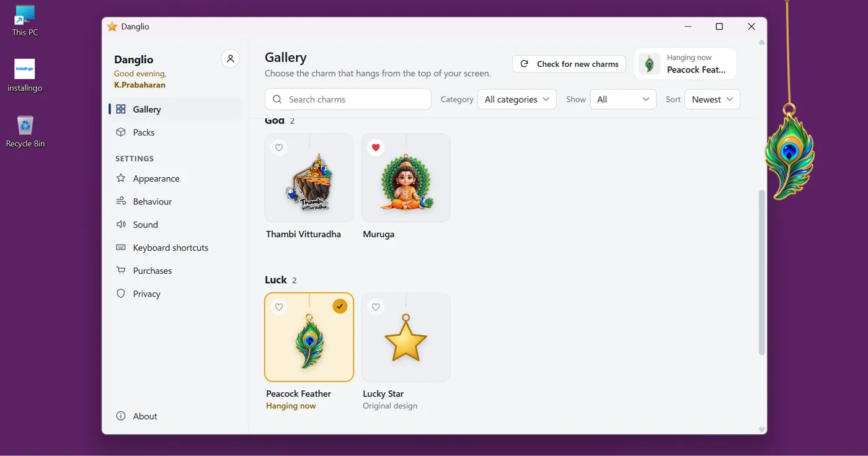Click the scrollbar up arrow

tap(761, 42)
